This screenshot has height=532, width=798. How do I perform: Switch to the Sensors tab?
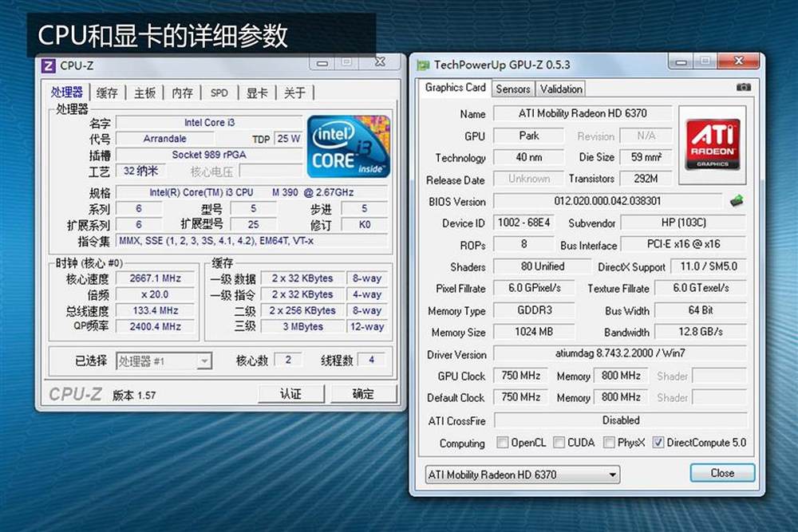pyautogui.click(x=513, y=89)
